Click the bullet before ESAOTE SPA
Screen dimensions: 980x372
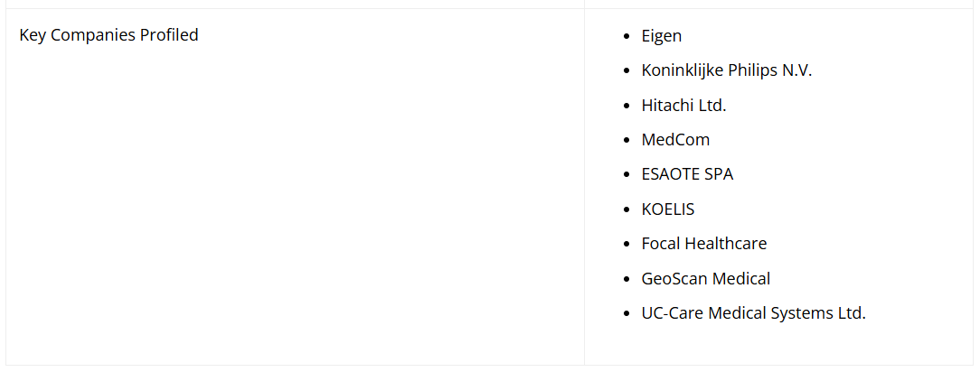[628, 175]
